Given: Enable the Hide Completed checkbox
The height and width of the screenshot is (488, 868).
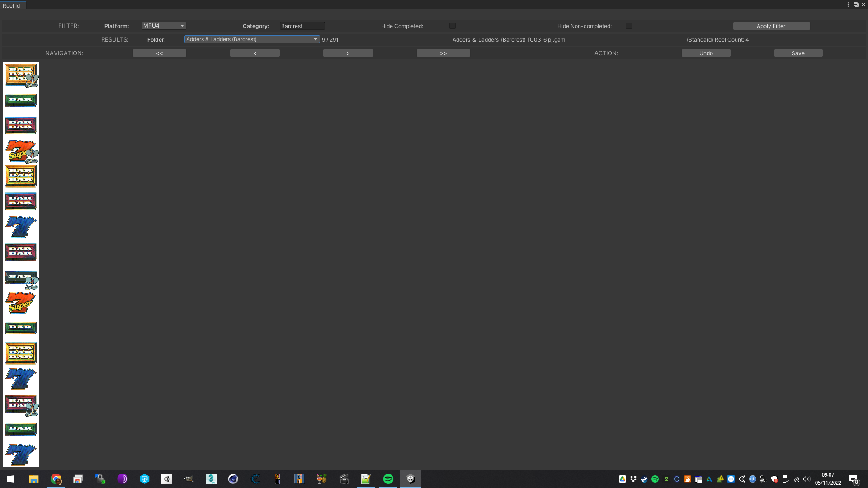Looking at the screenshot, I should point(452,26).
